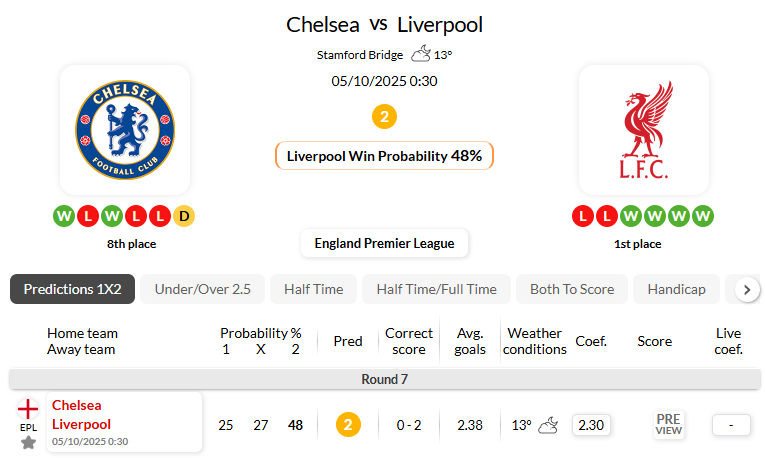Click Chelsea's yellow D form badge
Image resolution: width=765 pixels, height=458 pixels.
click(184, 215)
